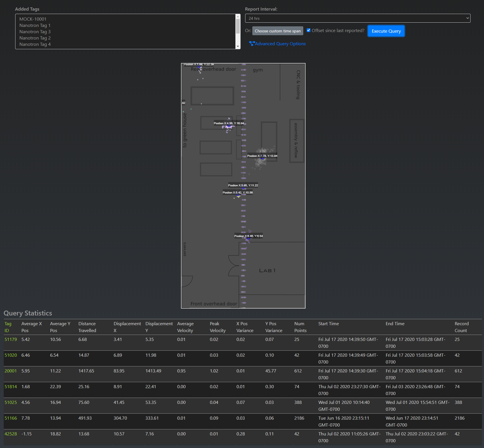Click Num Points value 2186 for tag 51166
The image size is (484, 448).
(299, 418)
